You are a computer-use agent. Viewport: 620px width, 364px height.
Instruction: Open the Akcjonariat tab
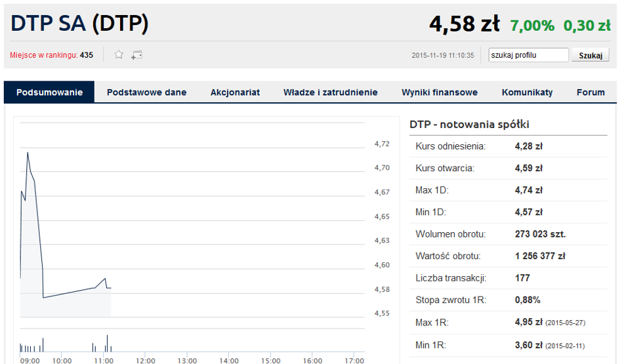click(x=235, y=92)
